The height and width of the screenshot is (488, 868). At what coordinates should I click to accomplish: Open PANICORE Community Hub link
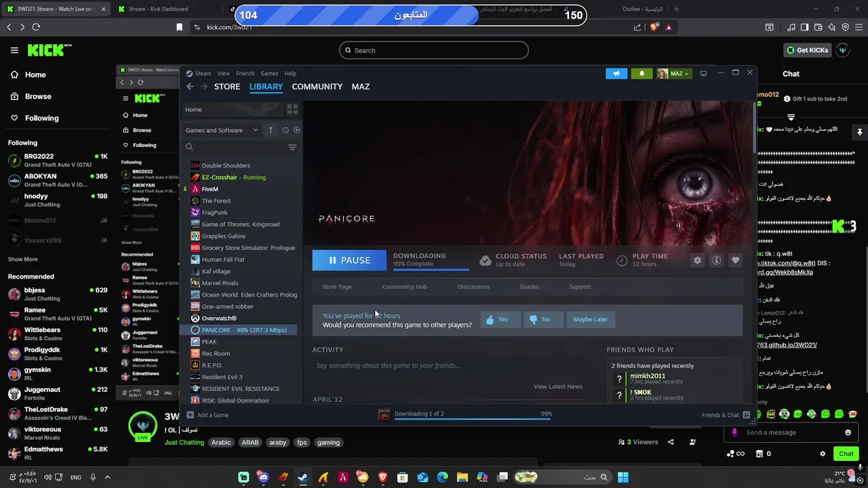405,287
